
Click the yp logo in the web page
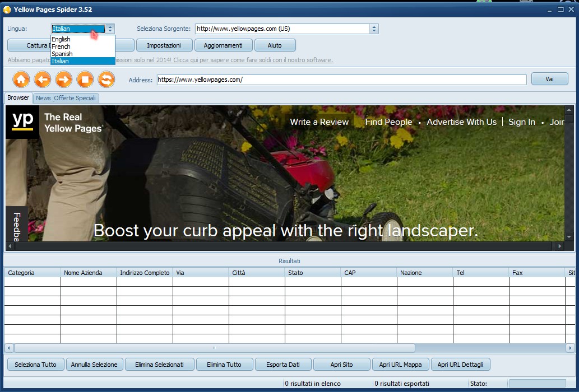coord(22,122)
